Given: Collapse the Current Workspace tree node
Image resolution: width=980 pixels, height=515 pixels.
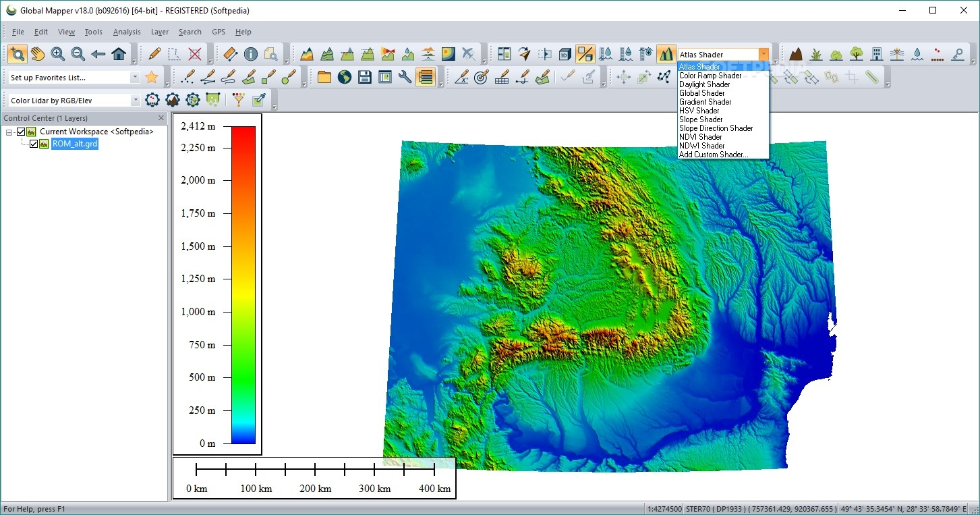Looking at the screenshot, I should 9,132.
